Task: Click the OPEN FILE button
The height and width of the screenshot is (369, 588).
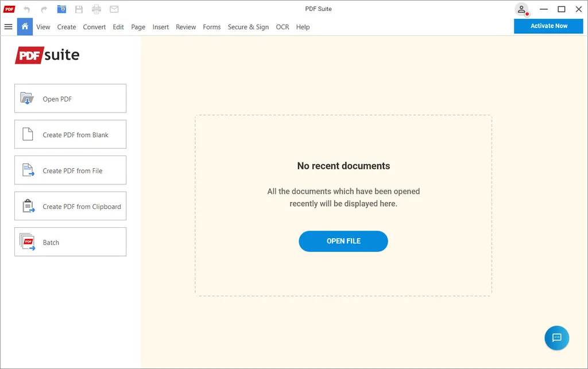Action: tap(343, 241)
